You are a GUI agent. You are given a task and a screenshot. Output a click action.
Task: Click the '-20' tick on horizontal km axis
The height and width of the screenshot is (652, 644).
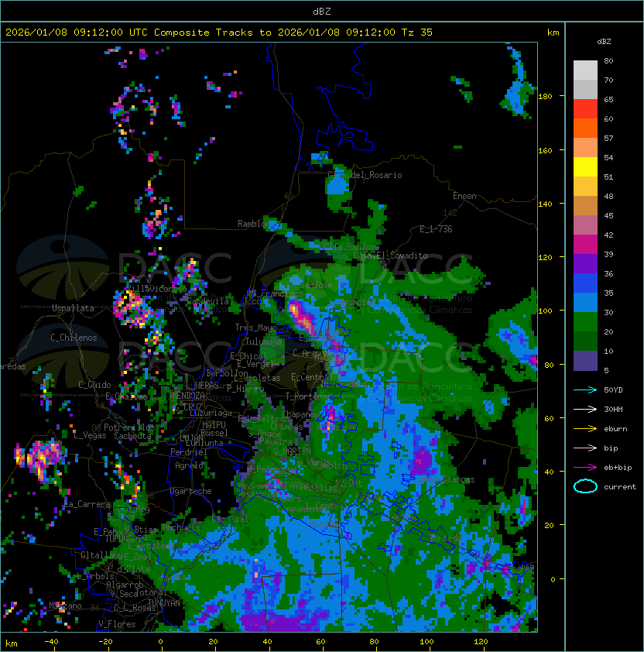coord(105,642)
